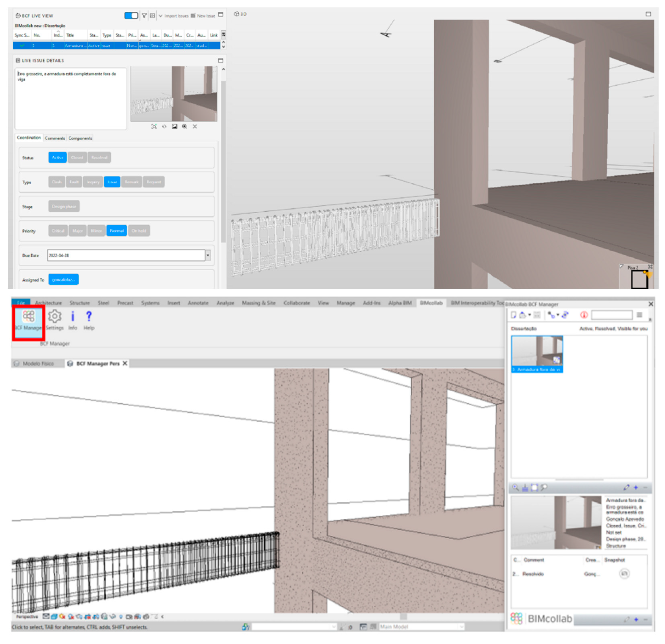Switch to the Comments tab
665x644 pixels.
tap(55, 138)
